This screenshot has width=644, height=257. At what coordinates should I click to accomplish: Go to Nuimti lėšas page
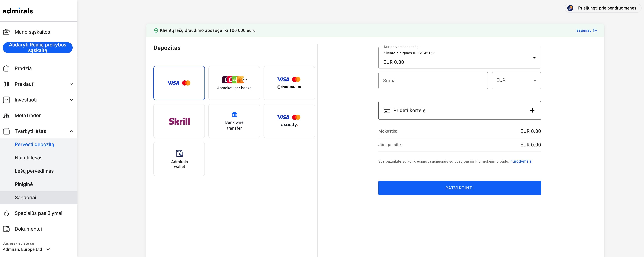(28, 158)
